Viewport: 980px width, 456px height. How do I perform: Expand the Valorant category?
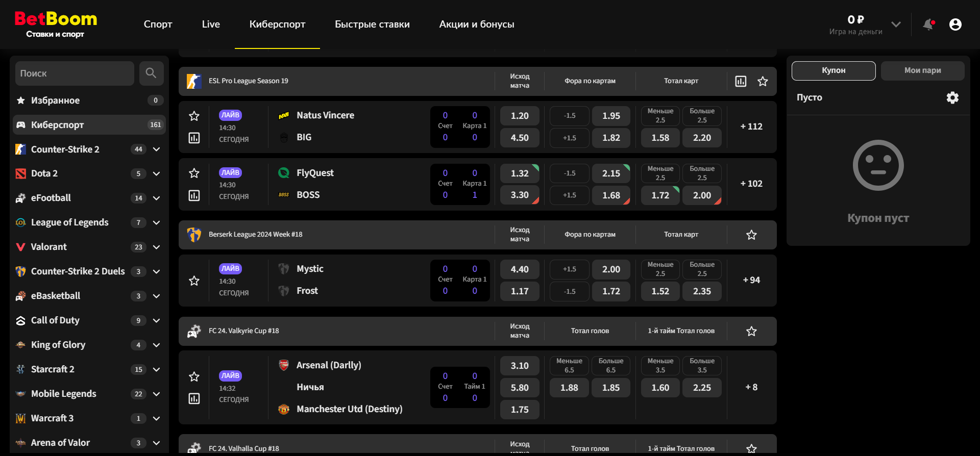pos(157,247)
